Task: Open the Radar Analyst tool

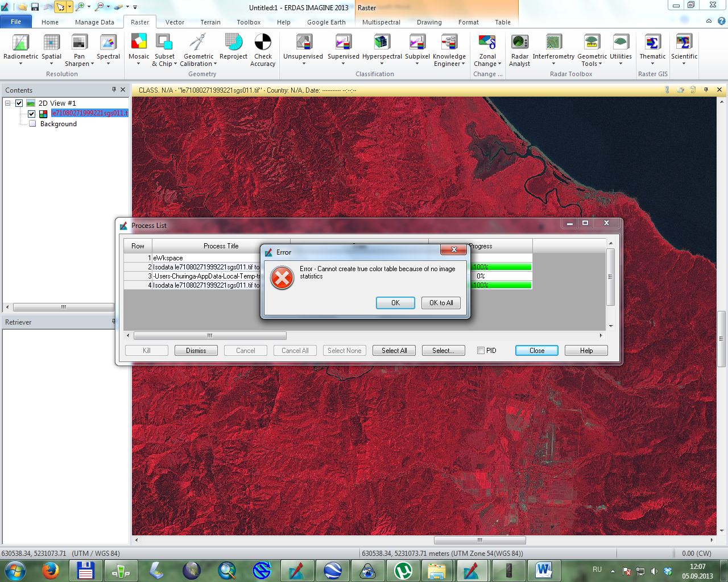Action: click(519, 43)
